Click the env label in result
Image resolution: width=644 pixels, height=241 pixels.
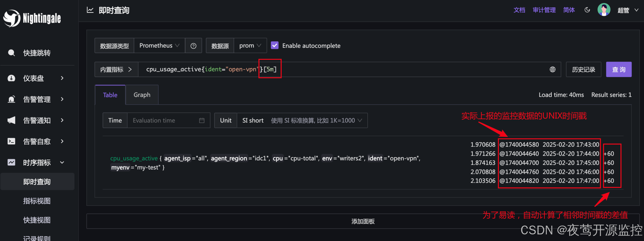327,158
